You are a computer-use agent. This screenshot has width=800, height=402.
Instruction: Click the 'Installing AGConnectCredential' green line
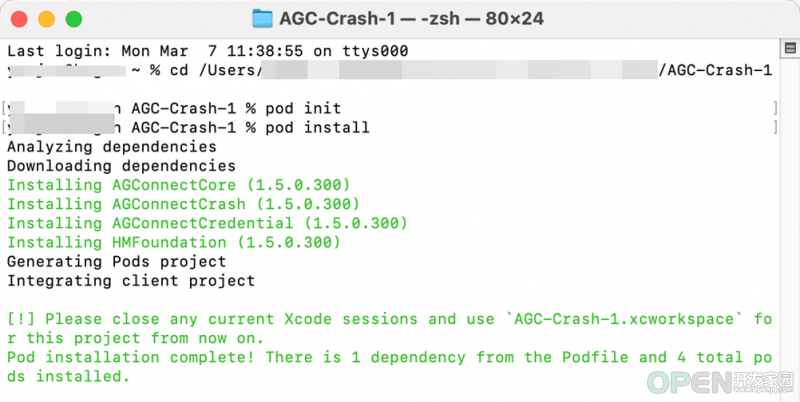pyautogui.click(x=207, y=223)
